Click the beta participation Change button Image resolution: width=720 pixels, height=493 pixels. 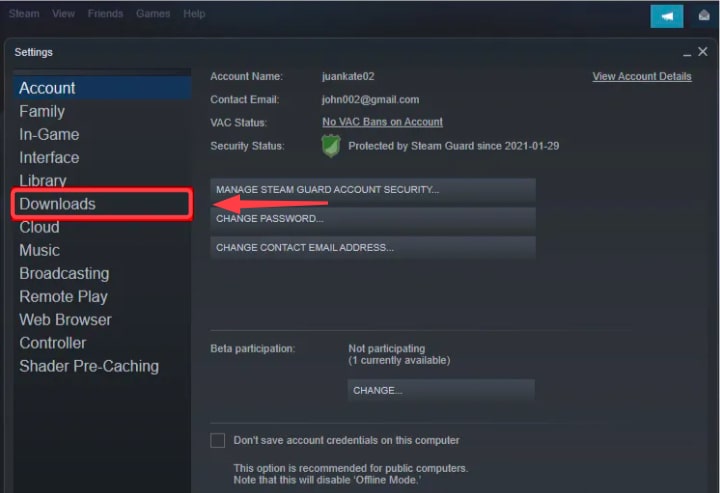[x=441, y=390]
